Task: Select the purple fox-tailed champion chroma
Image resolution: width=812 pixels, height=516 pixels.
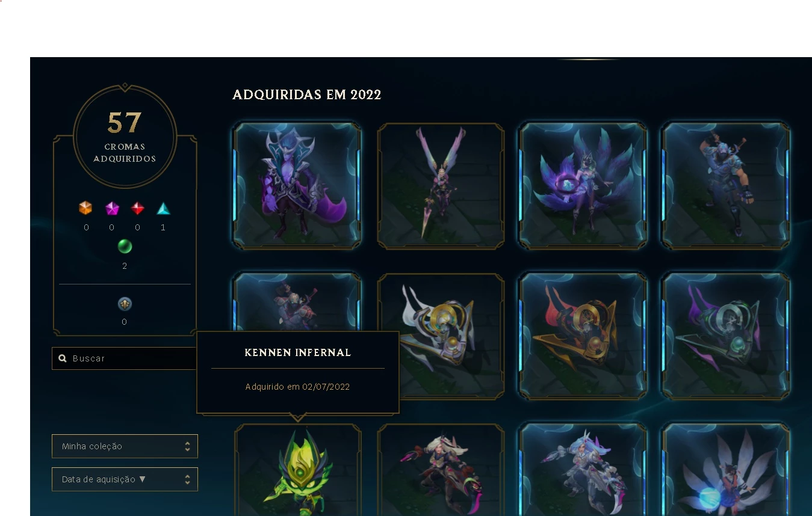Action: coord(298,186)
